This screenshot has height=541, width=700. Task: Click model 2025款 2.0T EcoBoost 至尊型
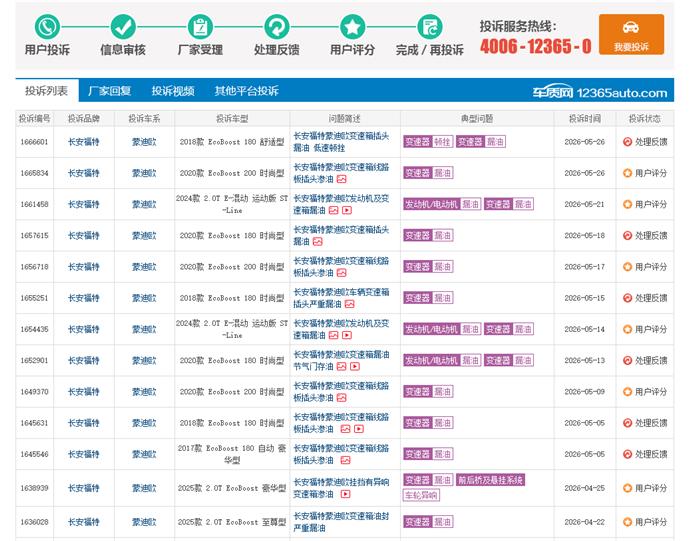(x=232, y=522)
